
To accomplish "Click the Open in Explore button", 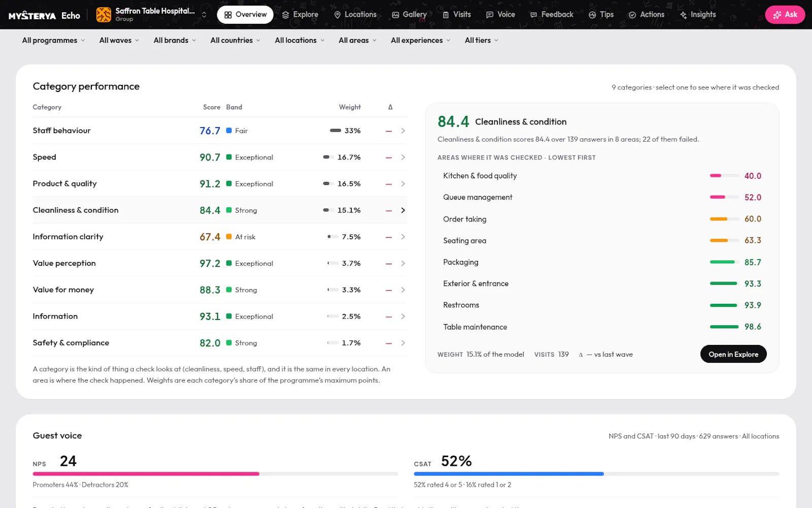I will coord(733,354).
